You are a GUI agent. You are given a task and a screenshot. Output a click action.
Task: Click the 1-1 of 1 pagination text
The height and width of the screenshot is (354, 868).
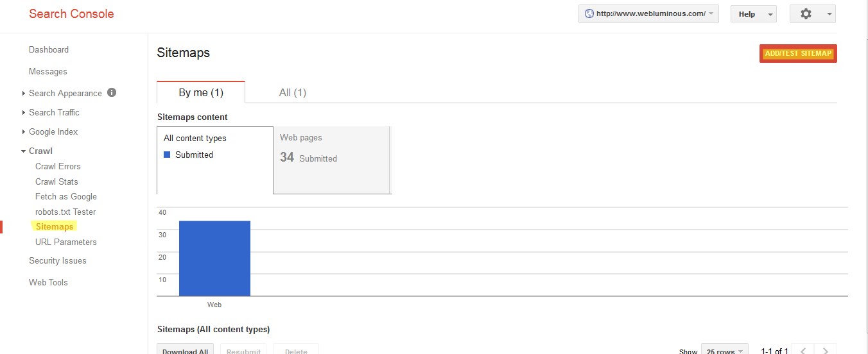(x=774, y=351)
